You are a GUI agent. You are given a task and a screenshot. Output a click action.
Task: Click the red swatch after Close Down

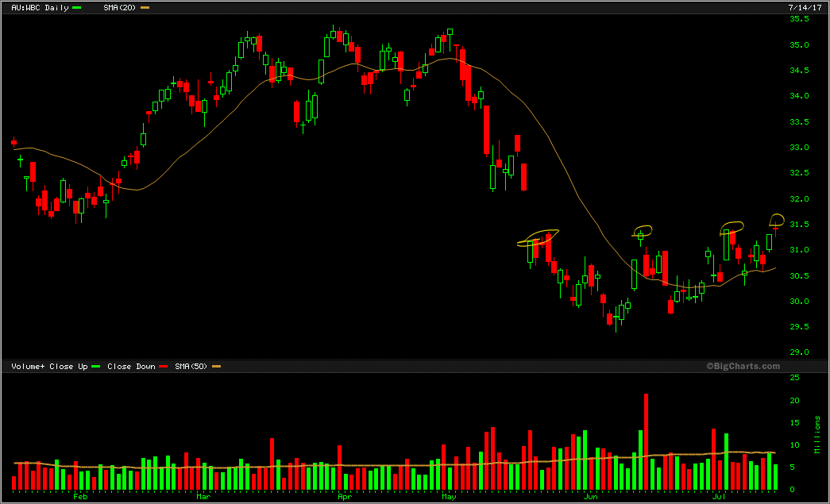click(x=164, y=367)
